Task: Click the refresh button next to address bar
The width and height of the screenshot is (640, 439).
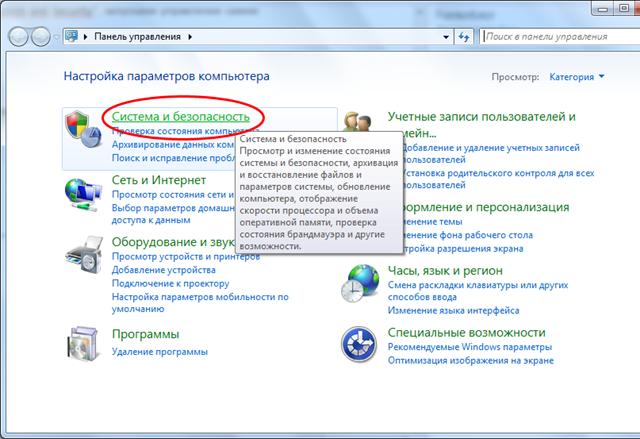Action: click(x=464, y=37)
